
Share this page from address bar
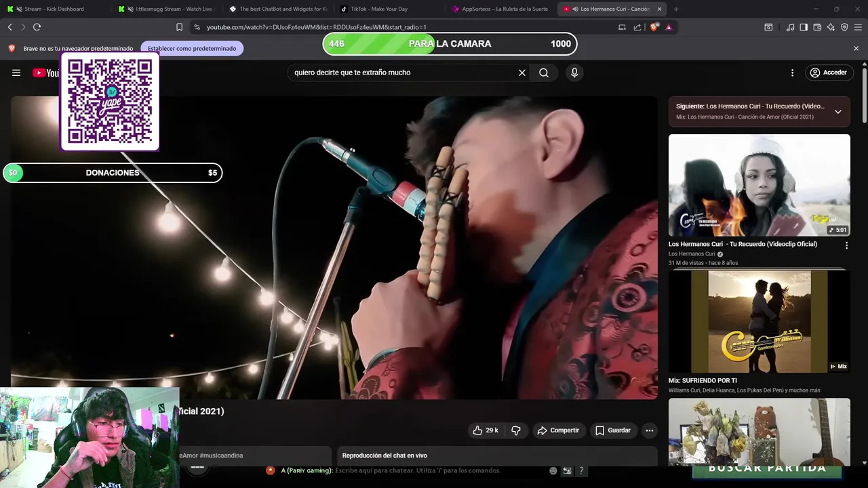[x=637, y=27]
